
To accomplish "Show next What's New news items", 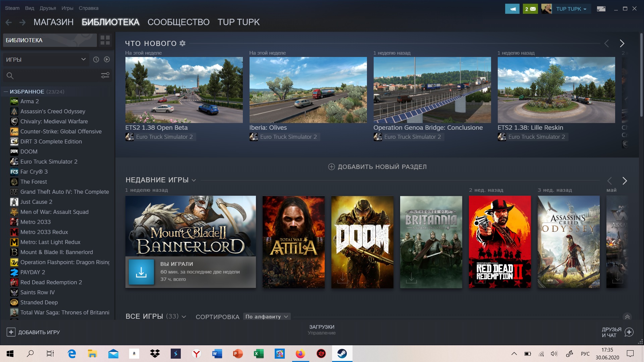I will (622, 43).
